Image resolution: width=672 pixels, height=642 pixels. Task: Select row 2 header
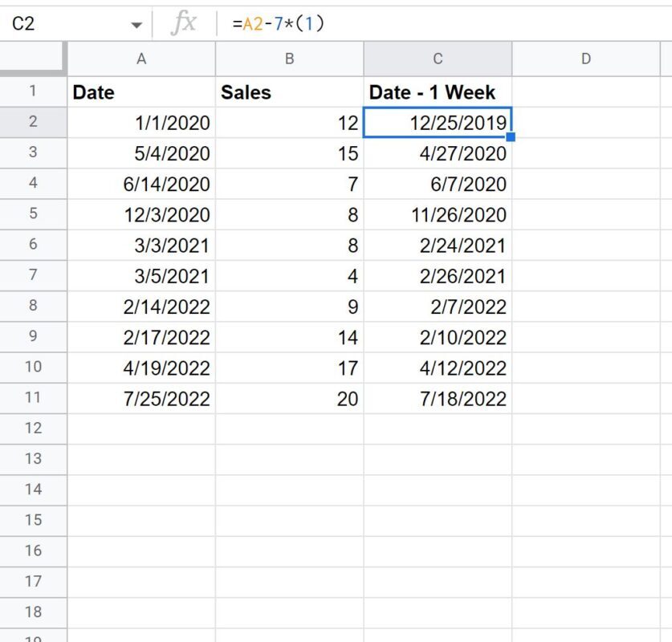tap(33, 123)
